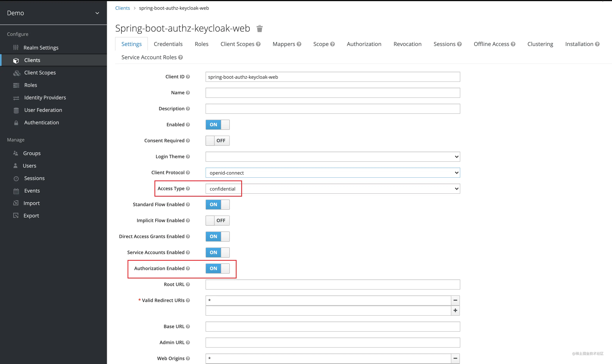Click the Description input field
The image size is (612, 364).
333,109
